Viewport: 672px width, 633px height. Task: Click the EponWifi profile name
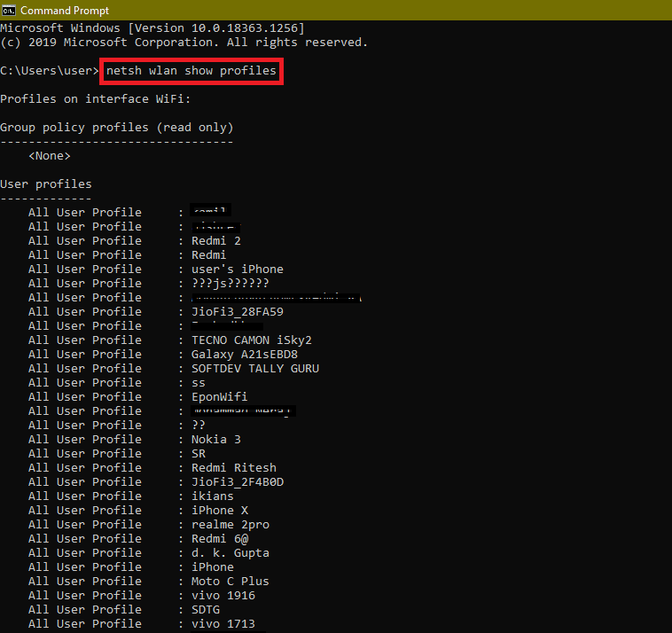219,397
